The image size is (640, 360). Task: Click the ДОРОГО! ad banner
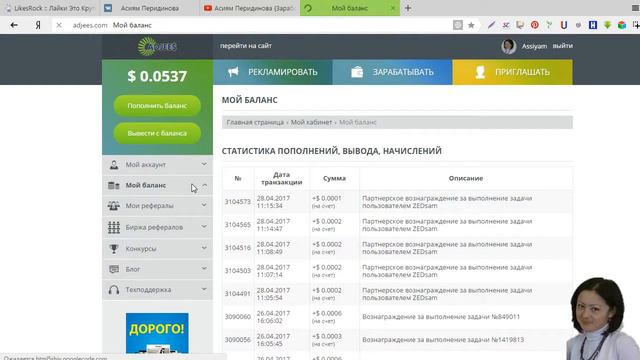point(157,333)
